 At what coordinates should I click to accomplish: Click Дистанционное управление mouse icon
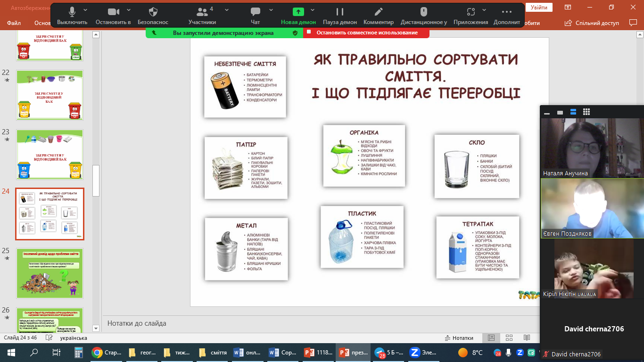[x=424, y=12]
